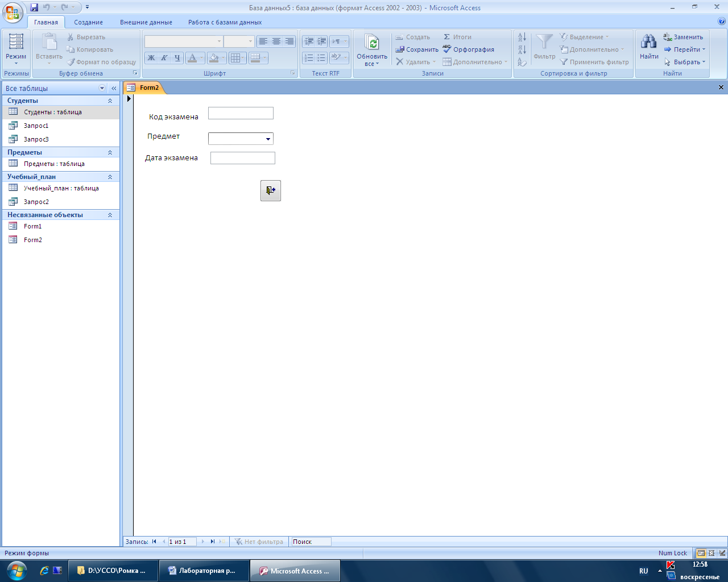The width and height of the screenshot is (728, 582).
Task: Collapse the navigation pane with chevrons
Action: click(x=114, y=88)
